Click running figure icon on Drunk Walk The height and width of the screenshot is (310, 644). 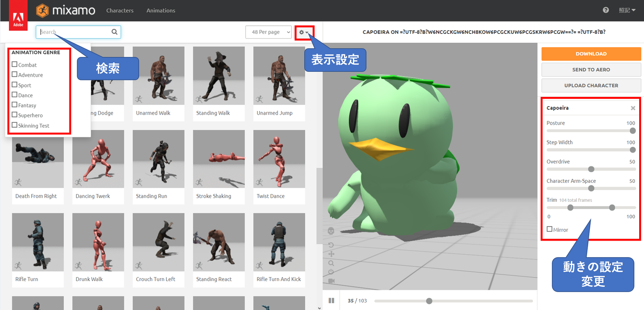(x=78, y=265)
